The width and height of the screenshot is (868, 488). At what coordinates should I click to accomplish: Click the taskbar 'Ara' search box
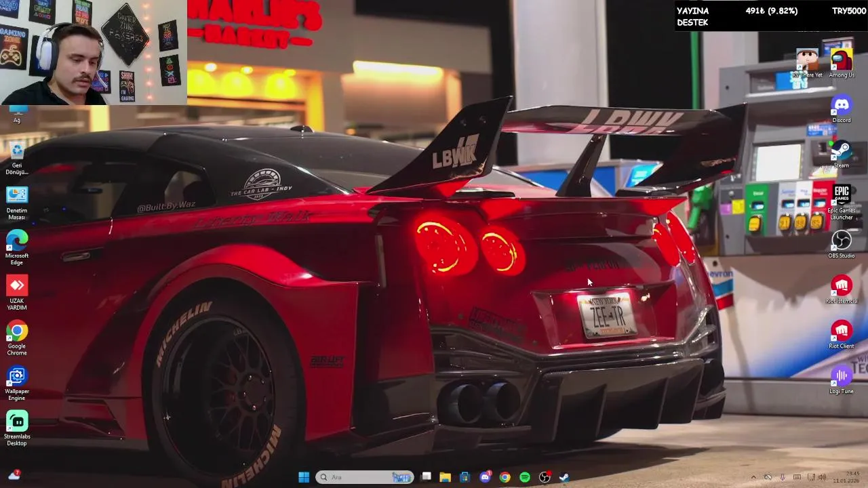(x=365, y=477)
